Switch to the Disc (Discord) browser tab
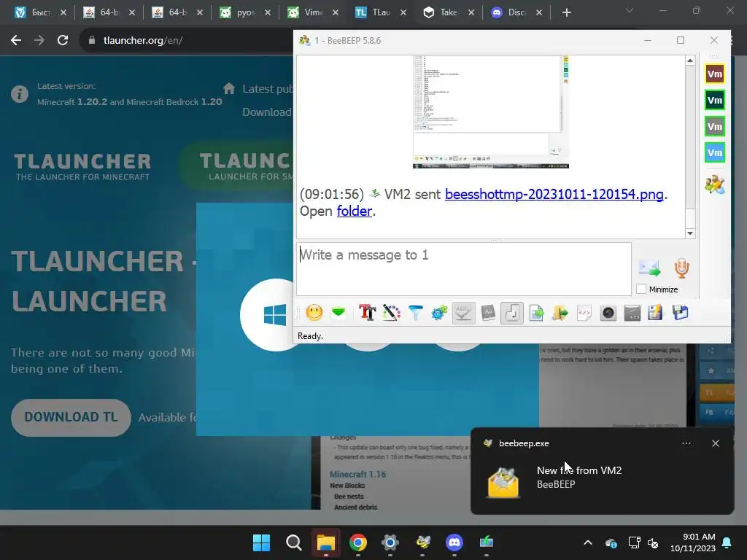Screen dimensions: 747x560 point(516,13)
